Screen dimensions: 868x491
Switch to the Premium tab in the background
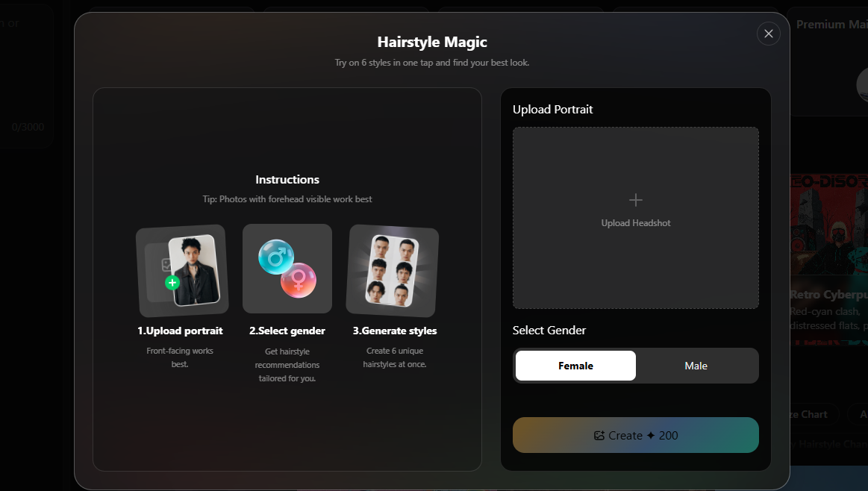click(x=830, y=25)
